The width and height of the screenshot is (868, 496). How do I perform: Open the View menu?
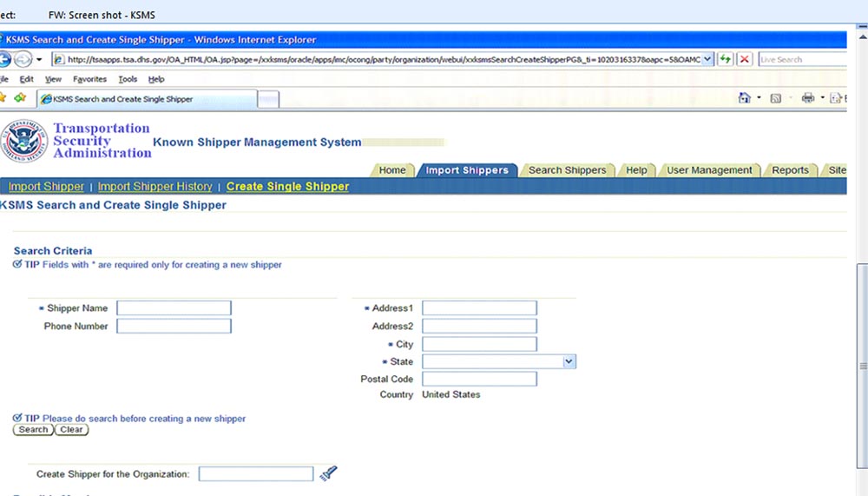click(53, 79)
